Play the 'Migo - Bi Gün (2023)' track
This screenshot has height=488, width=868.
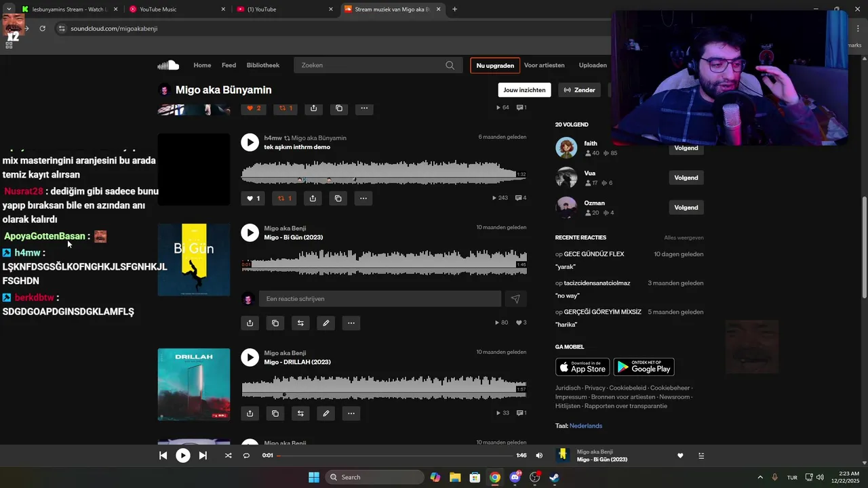250,232
